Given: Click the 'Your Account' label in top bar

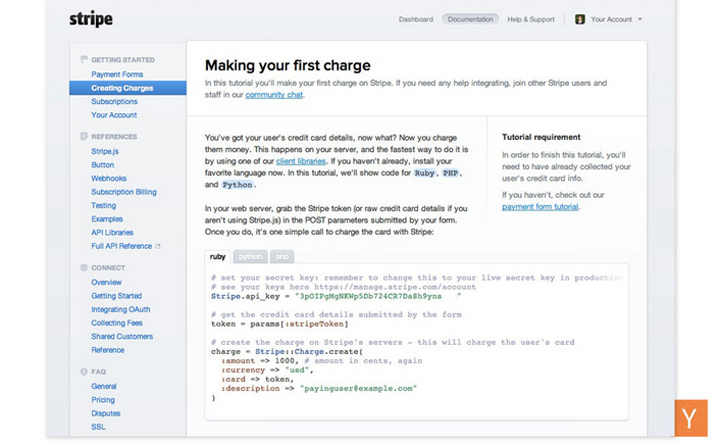Looking at the screenshot, I should tap(611, 19).
